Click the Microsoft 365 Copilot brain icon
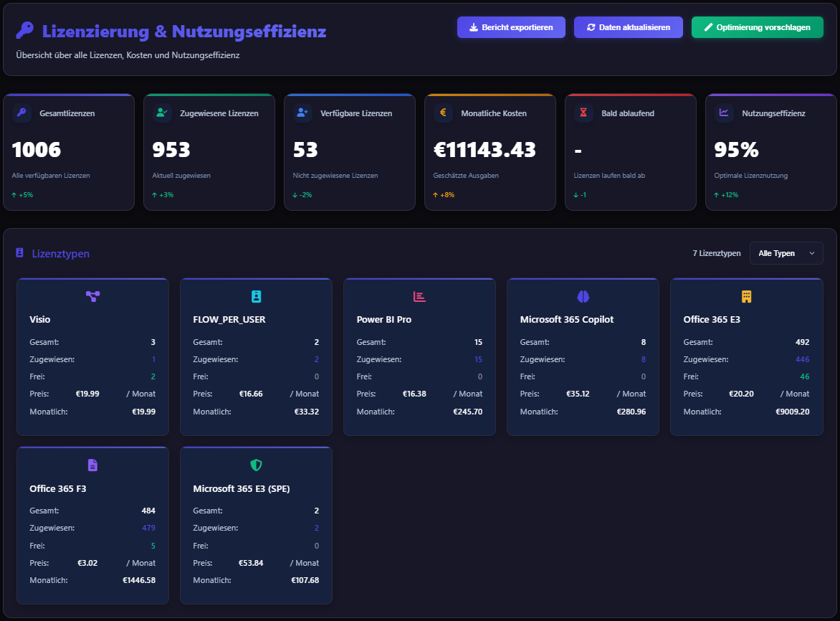Viewport: 840px width, 621px height. coord(583,296)
